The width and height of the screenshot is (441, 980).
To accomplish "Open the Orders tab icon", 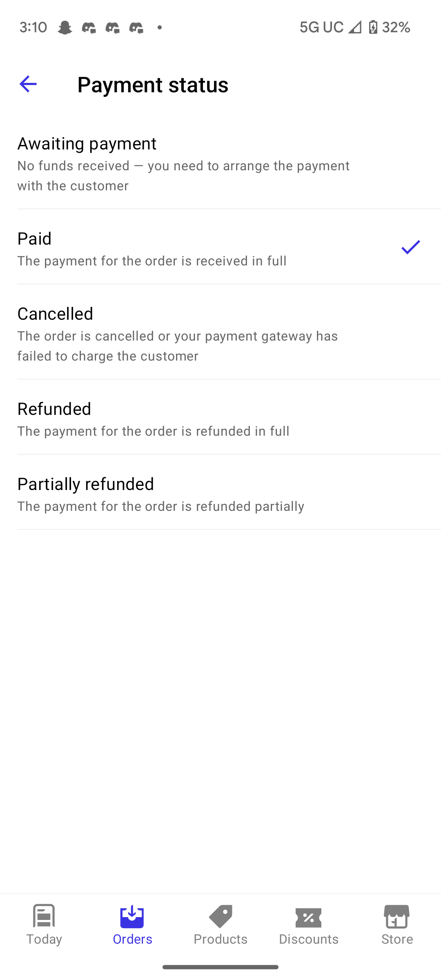I will tap(132, 916).
